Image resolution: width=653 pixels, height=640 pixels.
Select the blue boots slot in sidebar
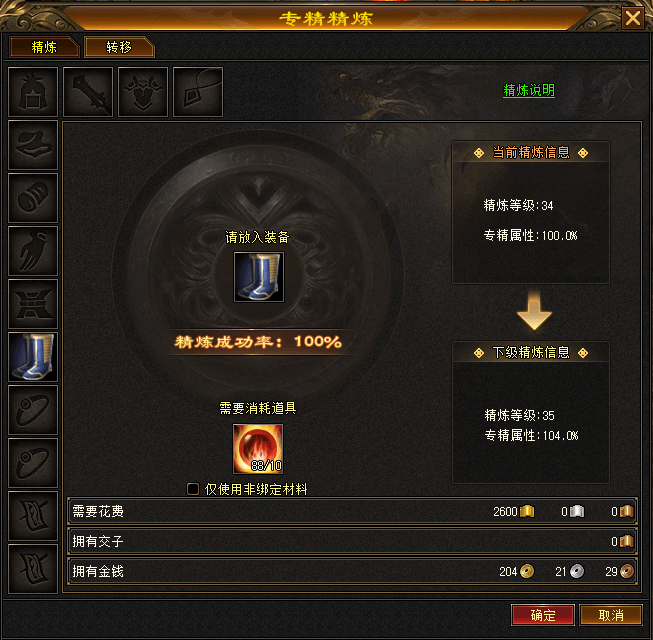[x=33, y=357]
